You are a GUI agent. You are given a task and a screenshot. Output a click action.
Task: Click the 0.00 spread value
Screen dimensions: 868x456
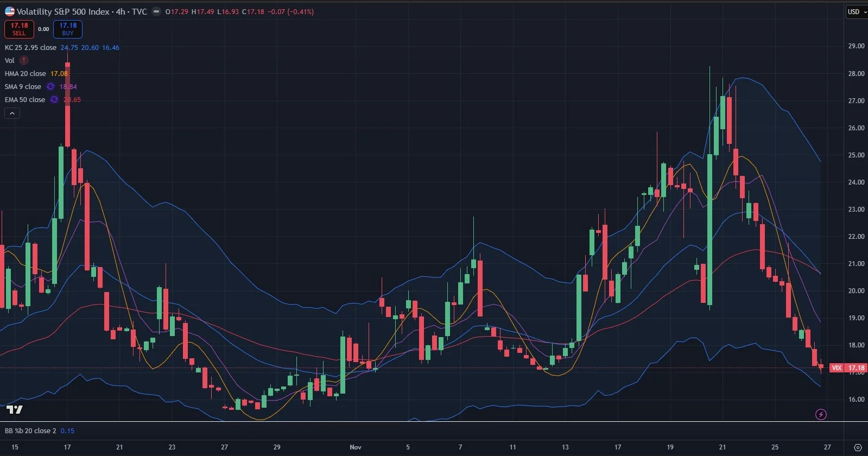(43, 29)
